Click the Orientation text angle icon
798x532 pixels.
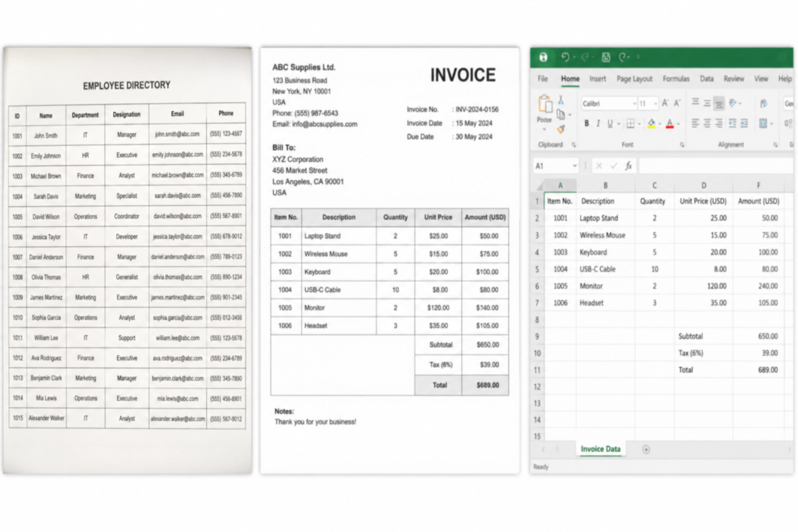(x=733, y=103)
